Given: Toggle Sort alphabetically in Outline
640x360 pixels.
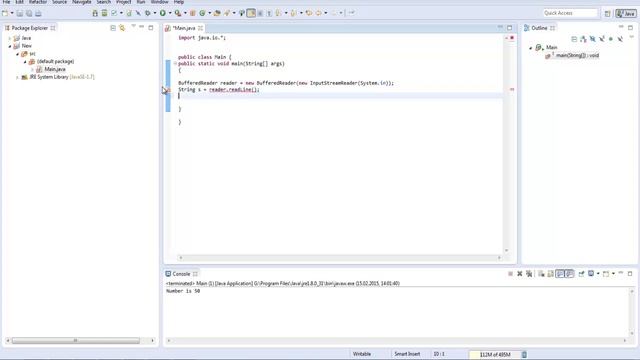Looking at the screenshot, I should (x=583, y=39).
